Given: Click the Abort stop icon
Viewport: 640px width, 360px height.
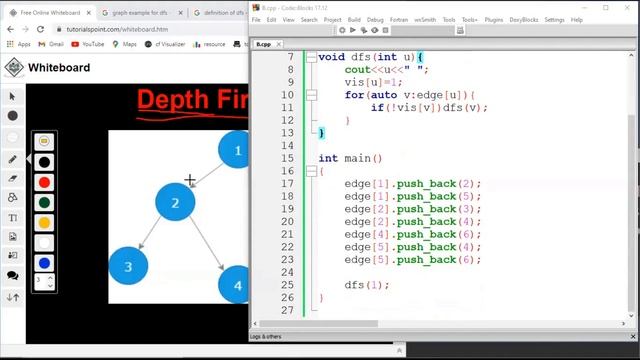Looking at the screenshot, I should tap(385, 30).
